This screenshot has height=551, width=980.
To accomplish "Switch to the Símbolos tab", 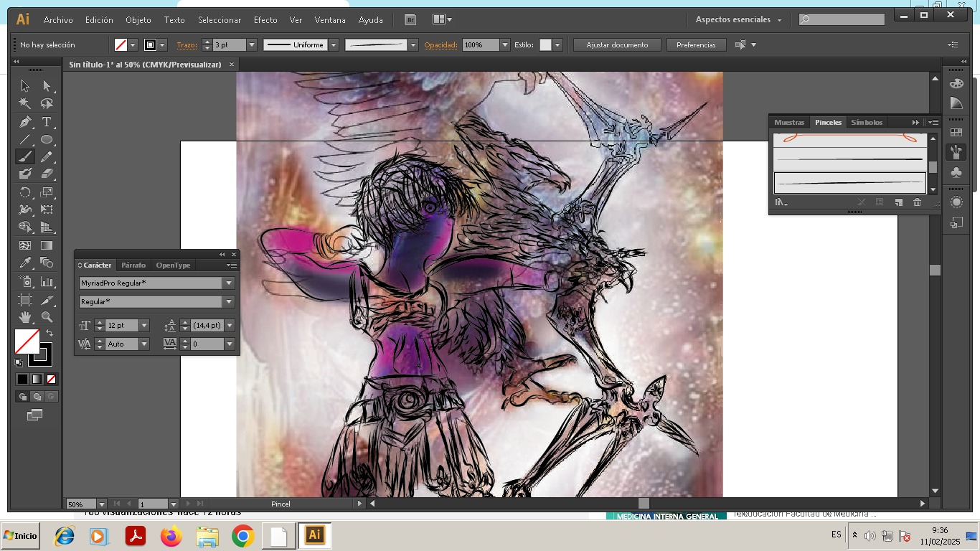I will [867, 122].
